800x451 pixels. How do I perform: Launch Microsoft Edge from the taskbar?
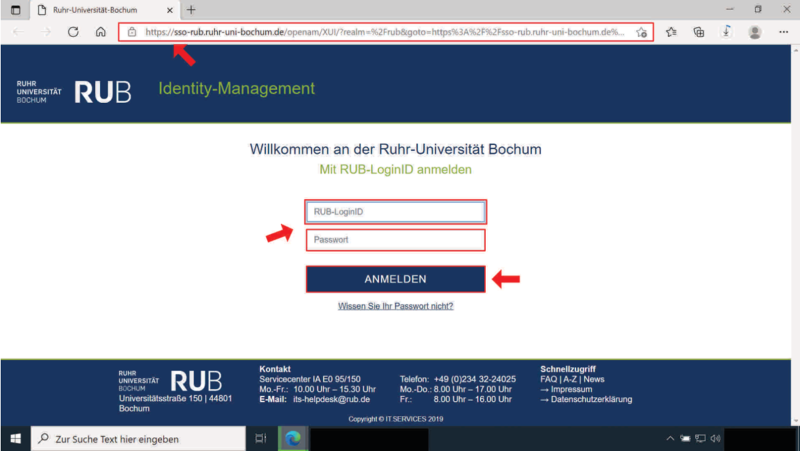[293, 438]
